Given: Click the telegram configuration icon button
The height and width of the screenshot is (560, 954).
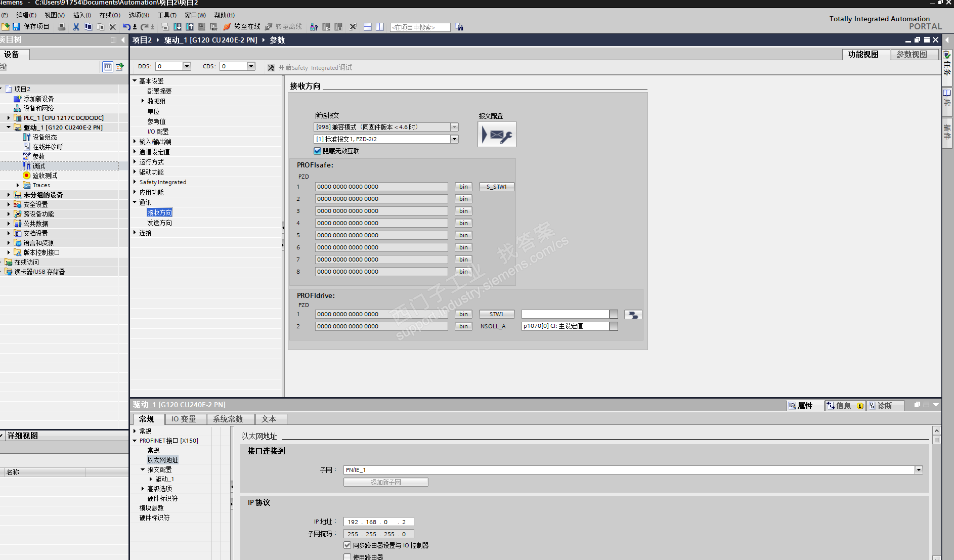Looking at the screenshot, I should 497,134.
